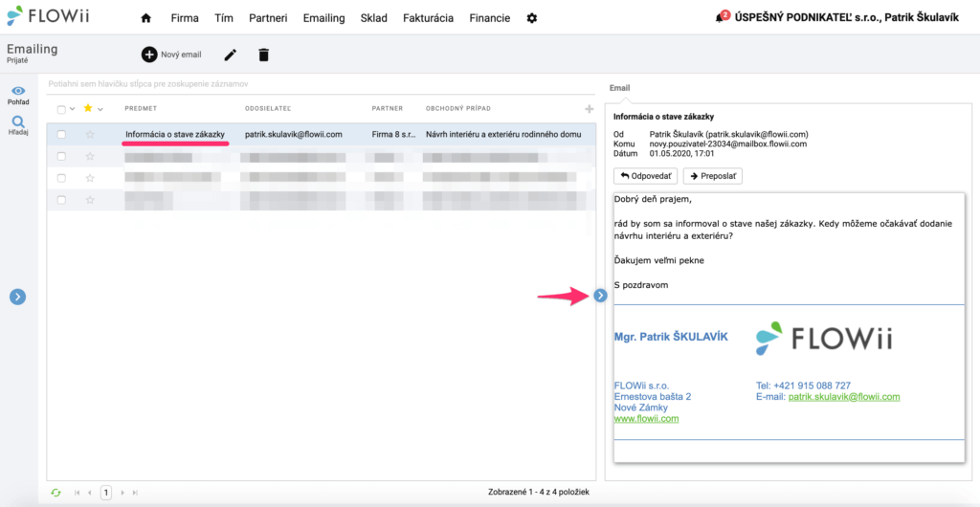The image size is (980, 507).
Task: Go to last page of list
Action: point(135,492)
